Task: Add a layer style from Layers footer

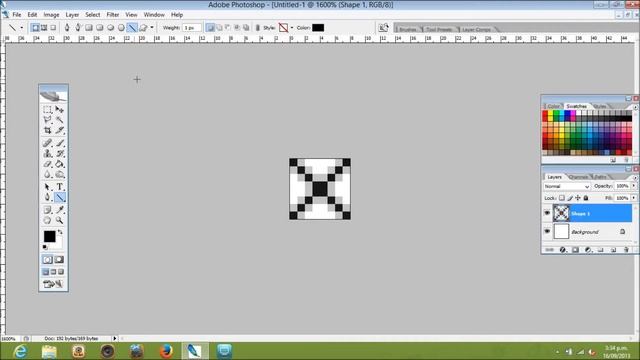Action: [563, 249]
